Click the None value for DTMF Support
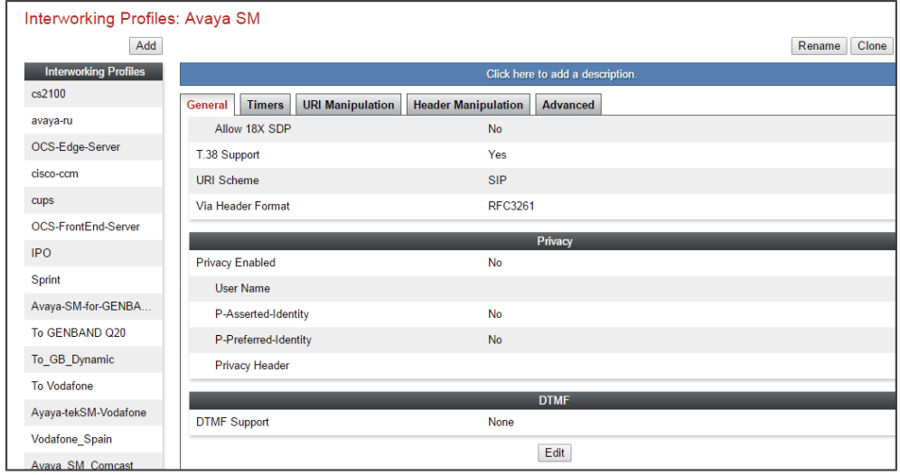Viewport: 900px width, 475px height. pos(501,422)
